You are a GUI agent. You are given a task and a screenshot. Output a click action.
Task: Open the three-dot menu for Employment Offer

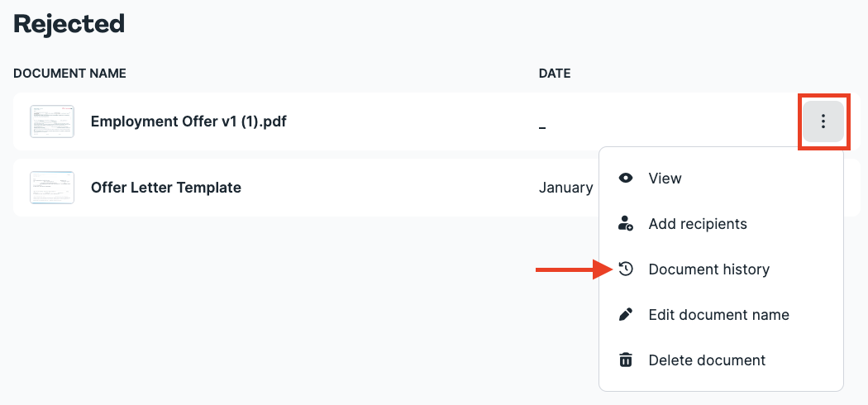823,121
